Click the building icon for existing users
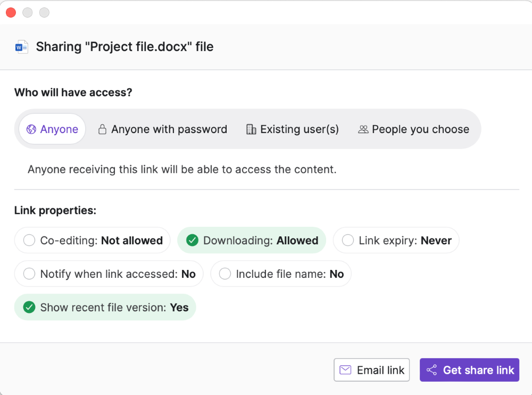The width and height of the screenshot is (532, 395). (251, 129)
